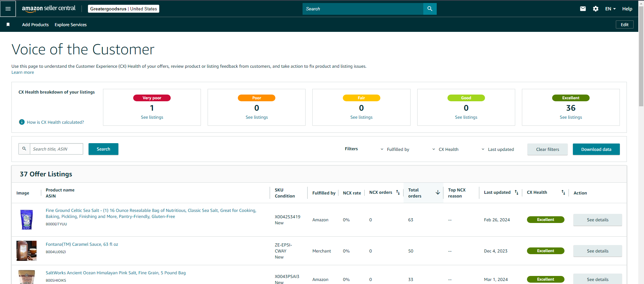Sort by Last updated column arrows

pyautogui.click(x=517, y=192)
